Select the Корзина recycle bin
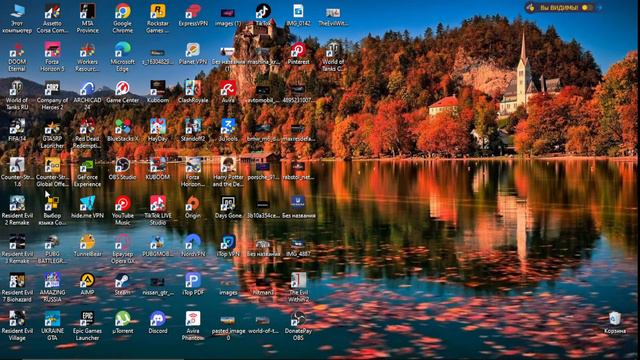The width and height of the screenshot is (640, 360). [x=615, y=323]
